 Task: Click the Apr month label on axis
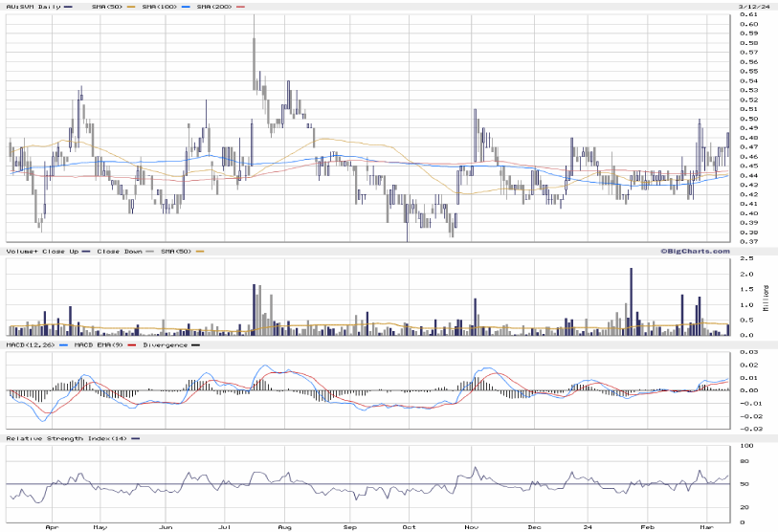(51, 526)
